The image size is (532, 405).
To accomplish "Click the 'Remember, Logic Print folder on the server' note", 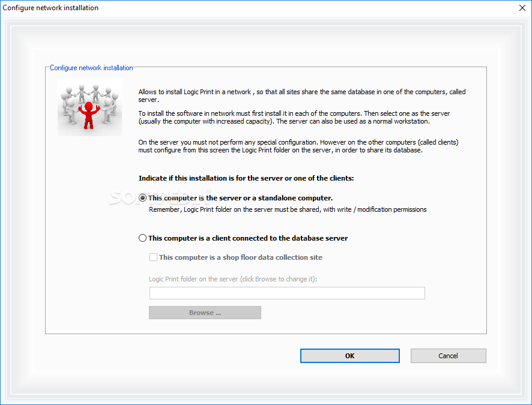I will point(288,209).
